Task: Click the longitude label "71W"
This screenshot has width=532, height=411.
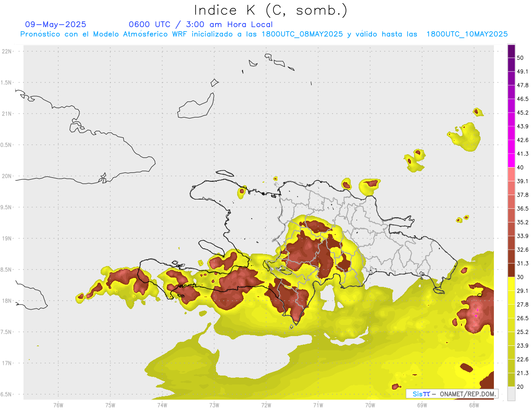Action: click(318, 405)
